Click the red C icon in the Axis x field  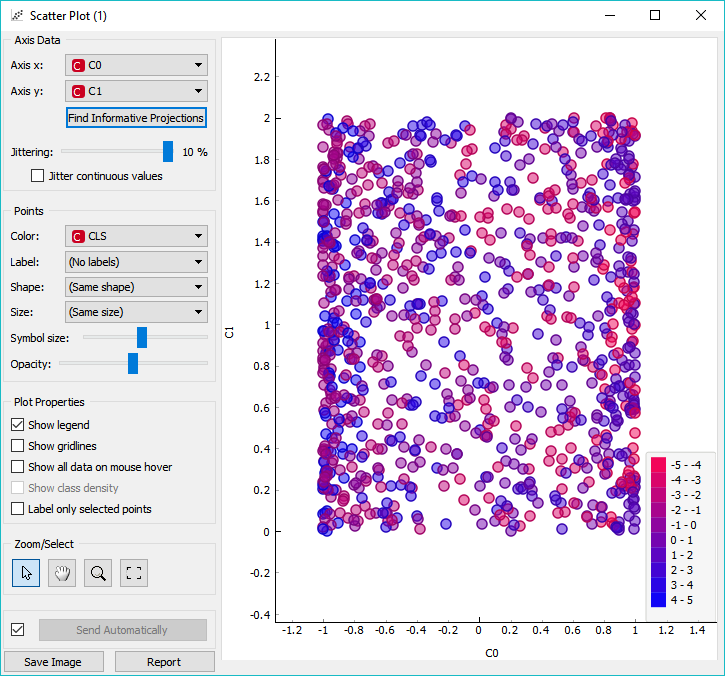click(78, 66)
